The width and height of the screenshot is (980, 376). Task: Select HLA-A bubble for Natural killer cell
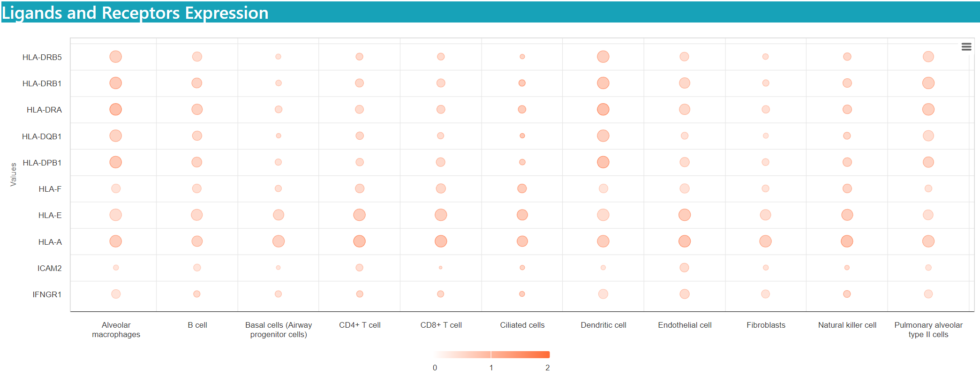[x=847, y=241]
